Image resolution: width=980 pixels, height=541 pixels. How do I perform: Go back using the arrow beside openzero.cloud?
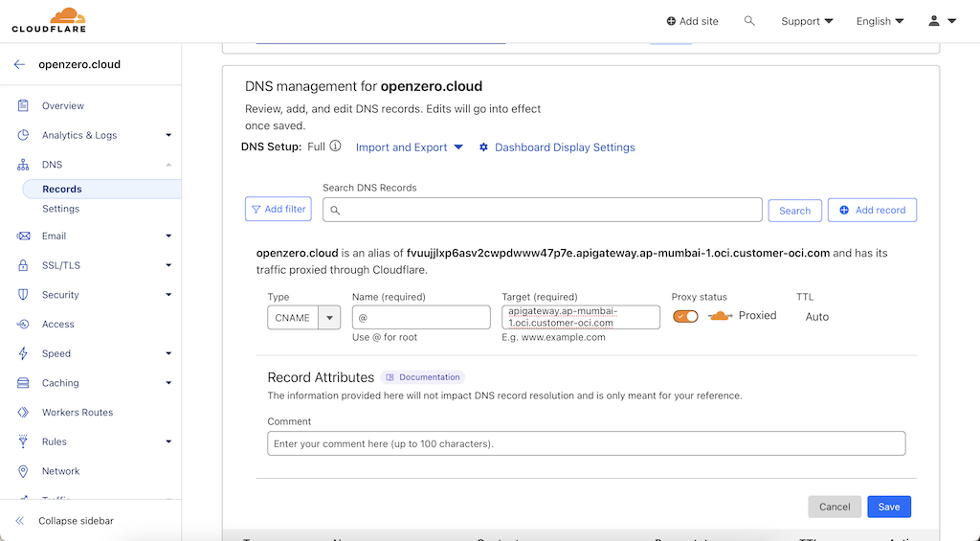point(19,64)
